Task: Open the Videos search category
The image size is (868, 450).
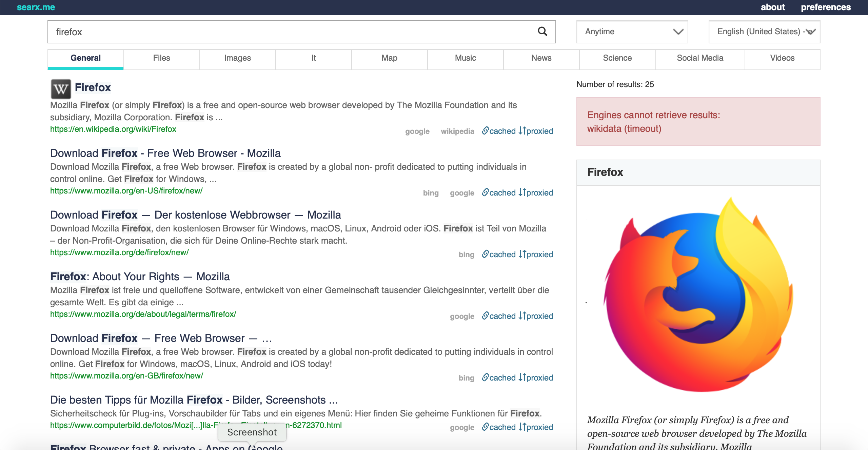Action: point(782,58)
